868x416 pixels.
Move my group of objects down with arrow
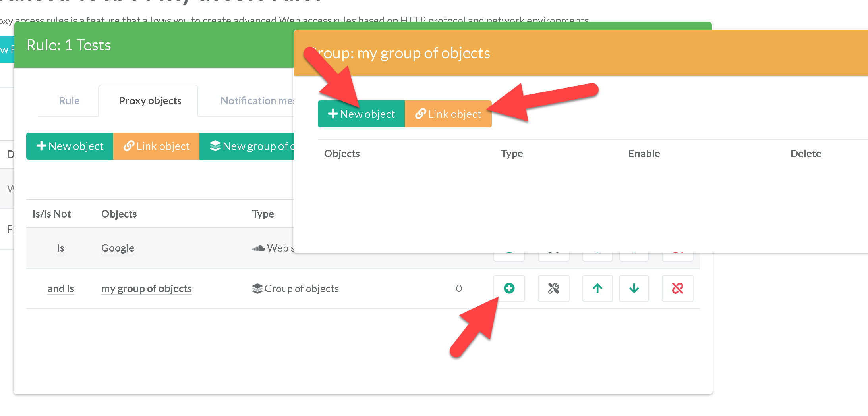634,289
